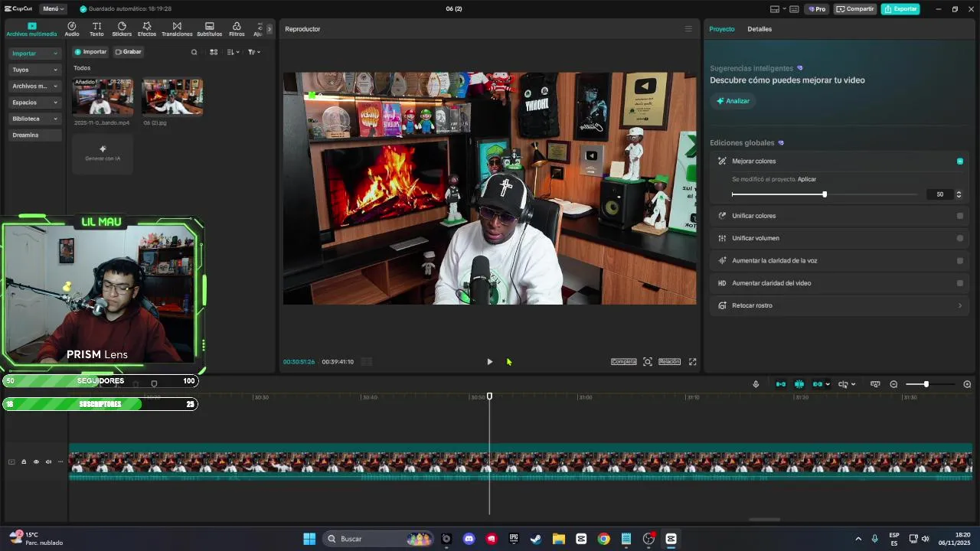This screenshot has height=551, width=980.
Task: Toggle timeline auto snapping icon
Action: point(799,384)
